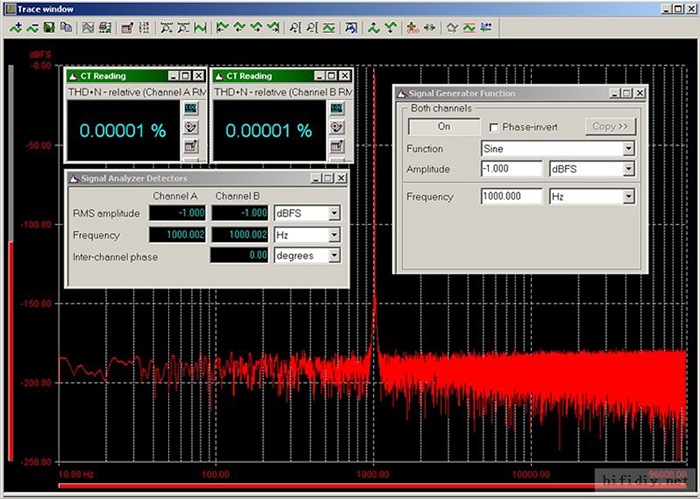Screen dimensions: 700x499
Task: Click the find trough down-arrow icon
Action: click(390, 28)
